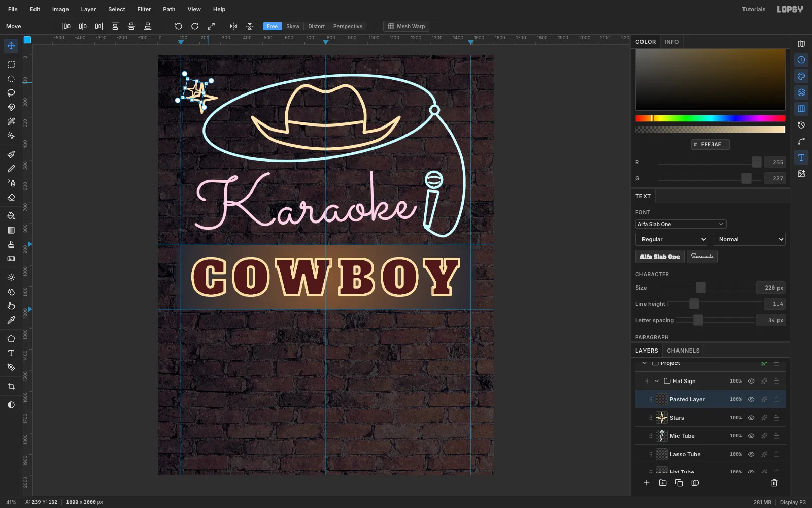This screenshot has height=508, width=812.
Task: Select the paint bucket fill tool
Action: [x=11, y=216]
